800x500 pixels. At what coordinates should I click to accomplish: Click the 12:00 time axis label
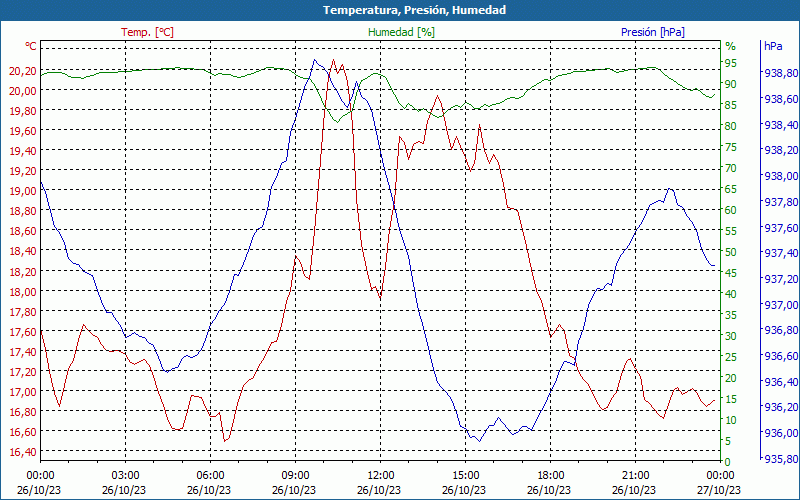[x=380, y=476]
